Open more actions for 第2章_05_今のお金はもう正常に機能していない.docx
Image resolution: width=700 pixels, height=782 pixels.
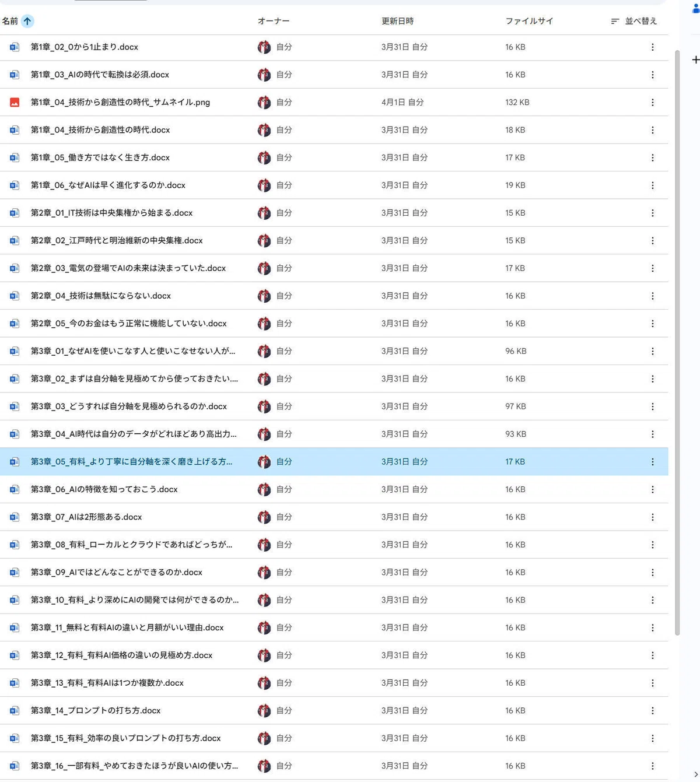coord(652,324)
